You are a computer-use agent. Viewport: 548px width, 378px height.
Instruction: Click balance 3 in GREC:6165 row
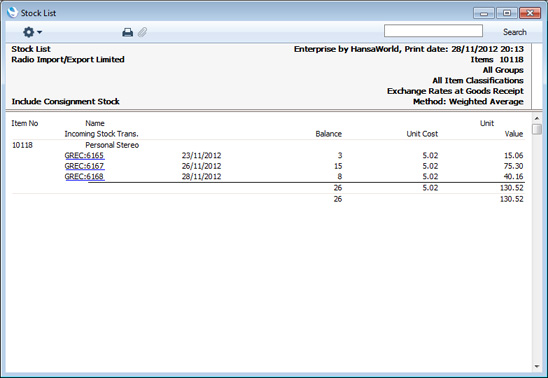(340, 155)
